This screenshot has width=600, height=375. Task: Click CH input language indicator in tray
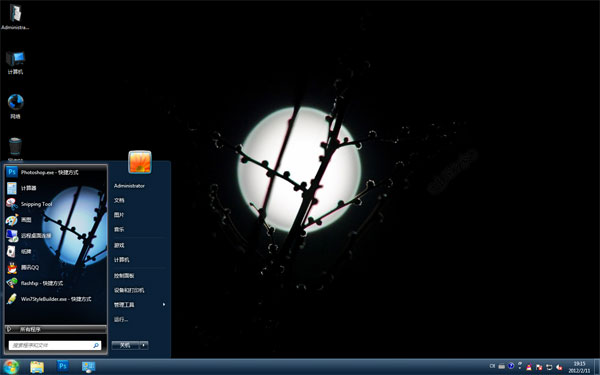pyautogui.click(x=492, y=366)
